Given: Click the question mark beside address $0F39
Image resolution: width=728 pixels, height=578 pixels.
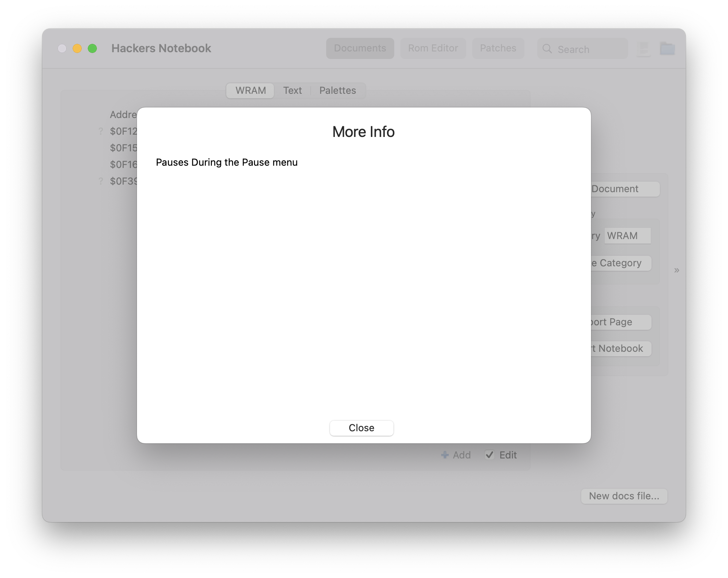Looking at the screenshot, I should [101, 181].
